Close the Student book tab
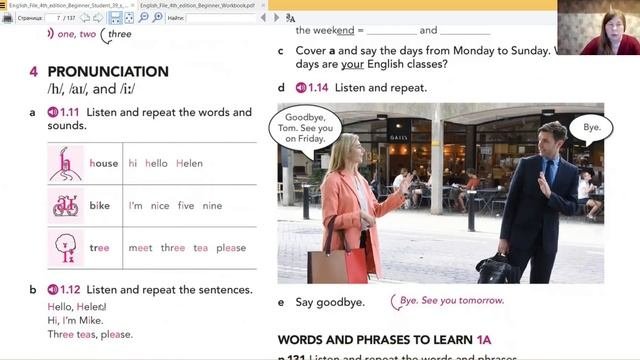Viewport: 640px width, 360px height. (133, 5)
